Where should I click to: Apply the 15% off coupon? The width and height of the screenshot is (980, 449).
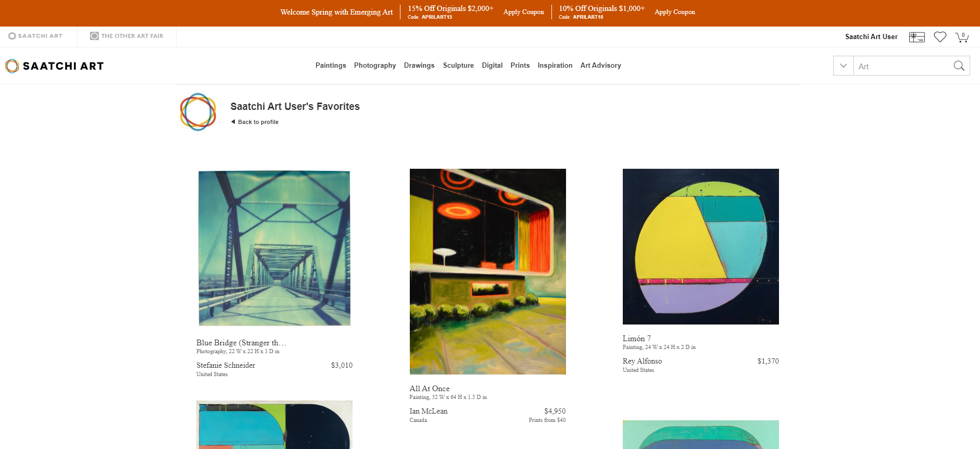point(523,12)
